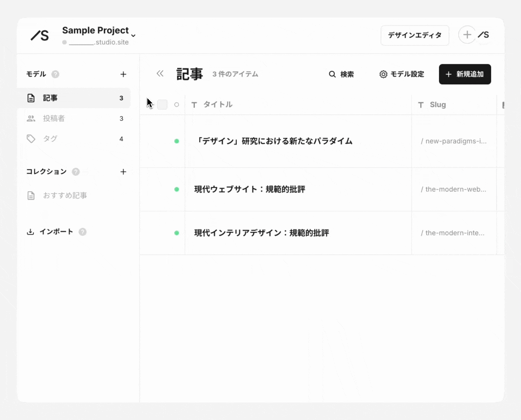The width and height of the screenshot is (521, 420).
Task: Select the 投稿者 model in sidebar
Action: pyautogui.click(x=74, y=118)
